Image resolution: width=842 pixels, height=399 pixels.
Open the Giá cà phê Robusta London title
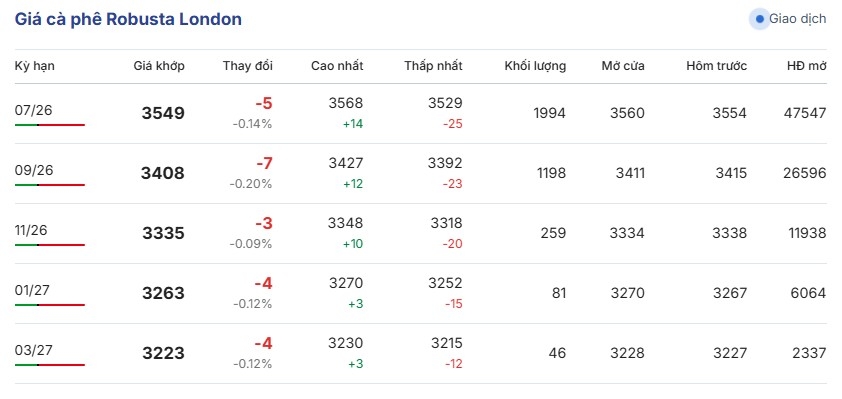128,19
